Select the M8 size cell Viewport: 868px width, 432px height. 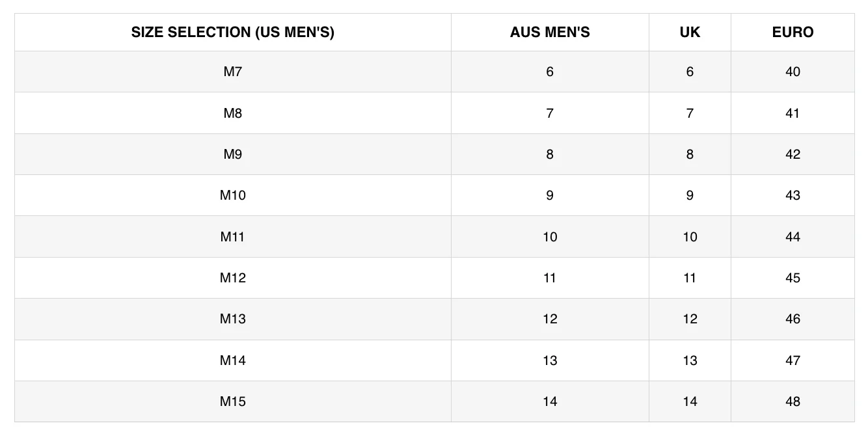click(x=232, y=113)
